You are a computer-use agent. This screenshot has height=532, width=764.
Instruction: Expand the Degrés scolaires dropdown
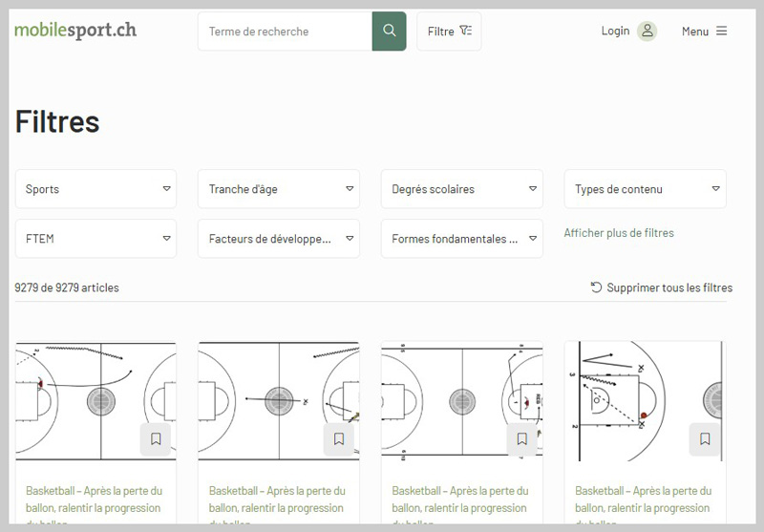(x=462, y=189)
